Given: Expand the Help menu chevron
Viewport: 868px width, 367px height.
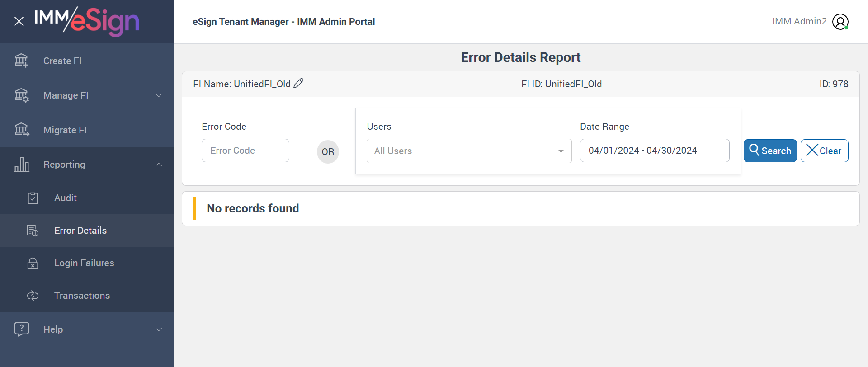Looking at the screenshot, I should 159,329.
